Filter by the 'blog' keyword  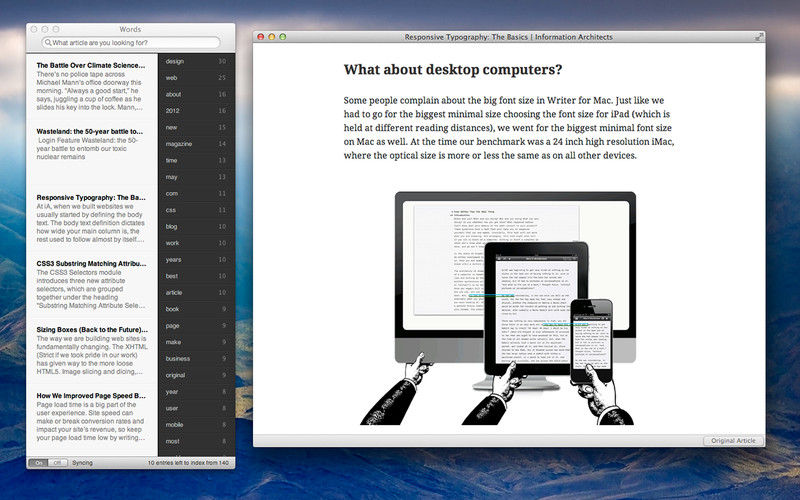point(196,227)
